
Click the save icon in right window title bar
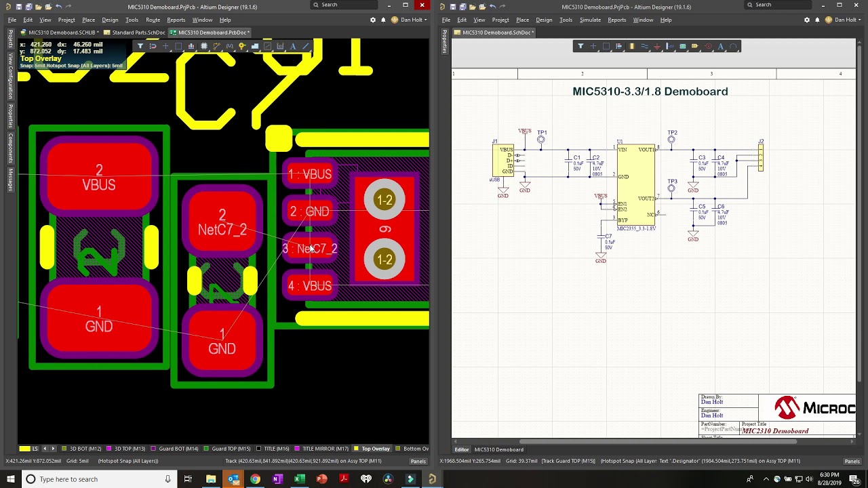(454, 7)
